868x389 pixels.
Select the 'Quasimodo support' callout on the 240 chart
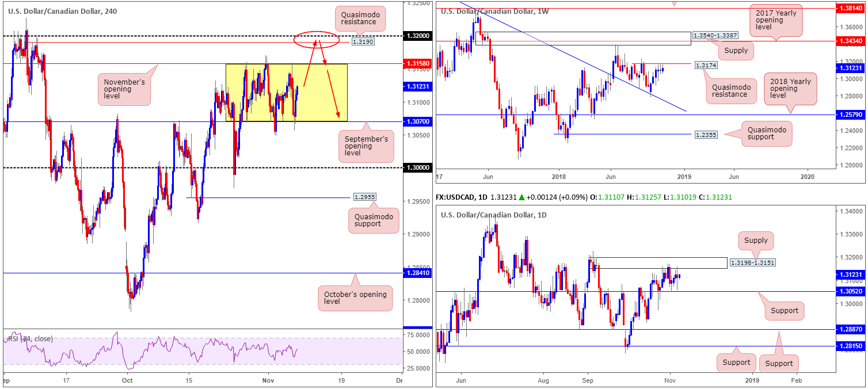point(374,220)
